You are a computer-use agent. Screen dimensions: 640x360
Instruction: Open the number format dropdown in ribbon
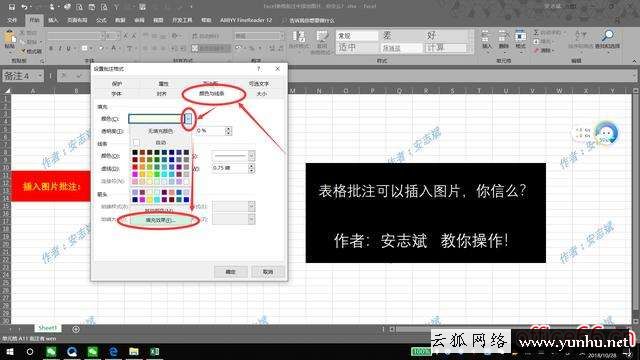tap(282, 36)
